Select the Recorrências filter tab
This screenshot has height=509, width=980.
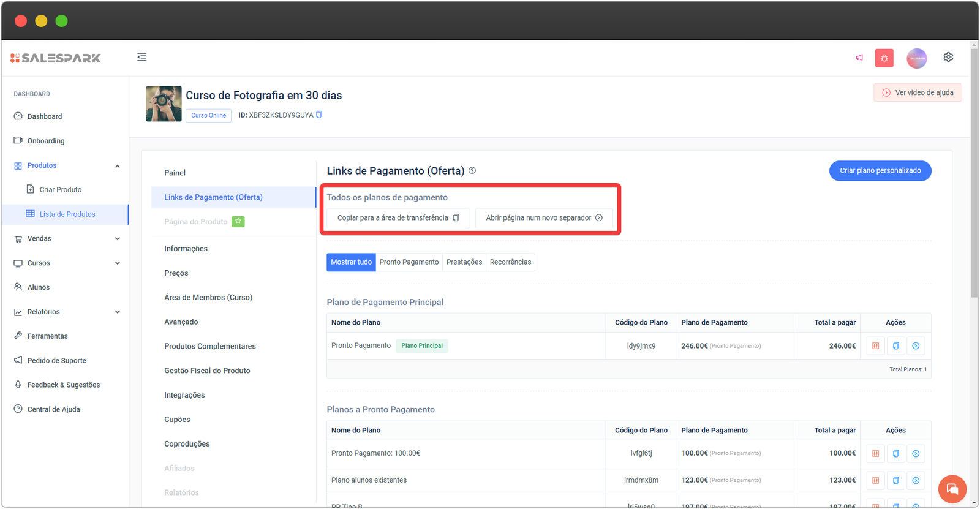tap(510, 262)
